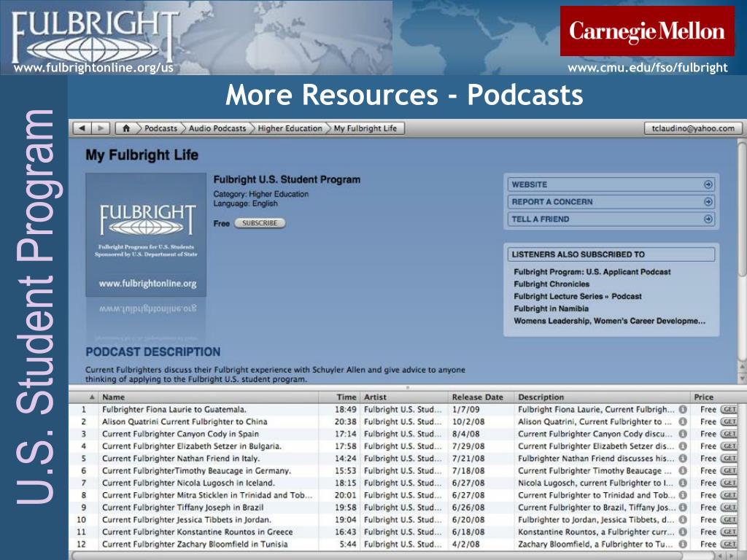Get the Zachary Bloomfield Tunisia episode
This screenshot has width=747, height=560.
click(x=729, y=544)
